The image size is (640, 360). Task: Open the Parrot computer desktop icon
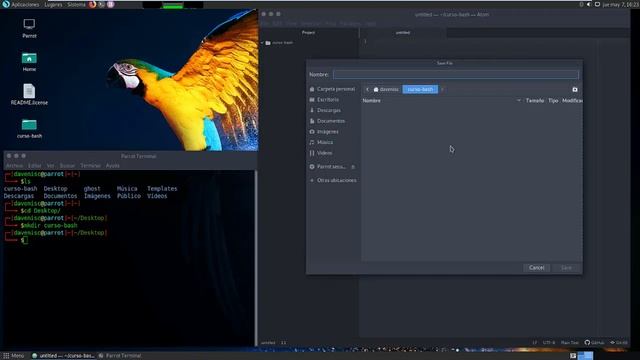(x=29, y=28)
